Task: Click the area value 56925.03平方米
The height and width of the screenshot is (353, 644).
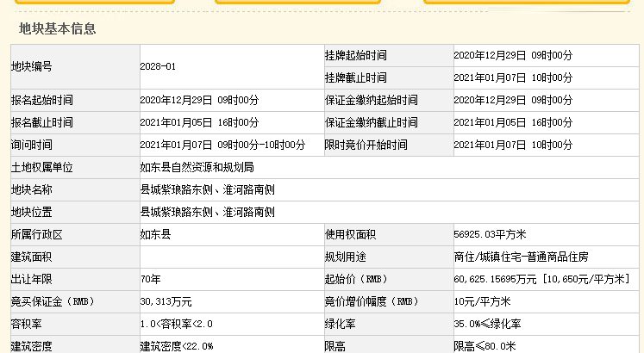Action: (490, 234)
